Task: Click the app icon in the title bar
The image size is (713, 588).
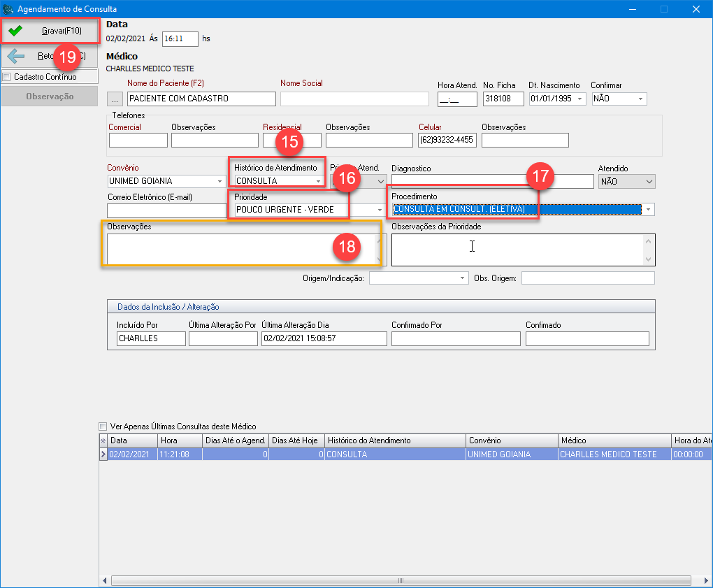Action: (x=8, y=9)
